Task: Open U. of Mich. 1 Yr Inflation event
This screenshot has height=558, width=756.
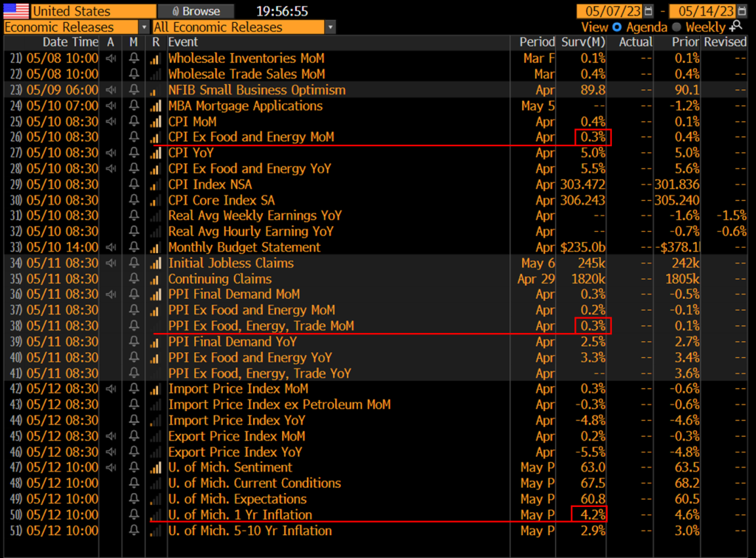Action: click(x=240, y=514)
